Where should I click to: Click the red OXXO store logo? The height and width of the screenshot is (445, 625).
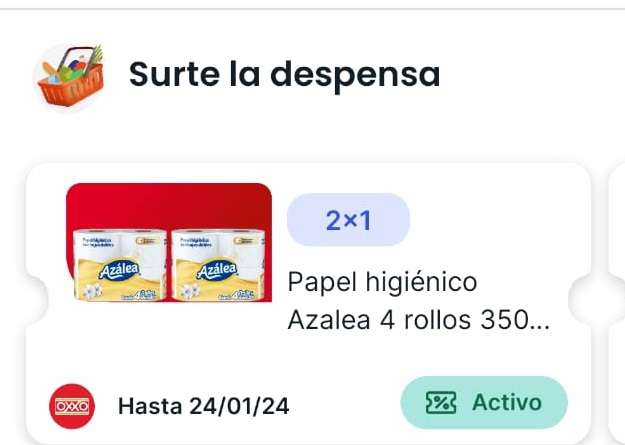[72, 406]
